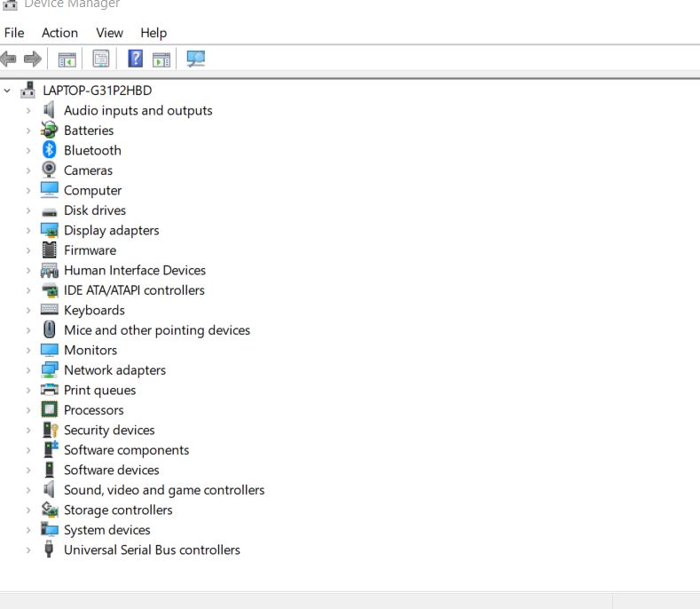Select the Keyboards tree item label
700x609 pixels.
[x=94, y=310]
